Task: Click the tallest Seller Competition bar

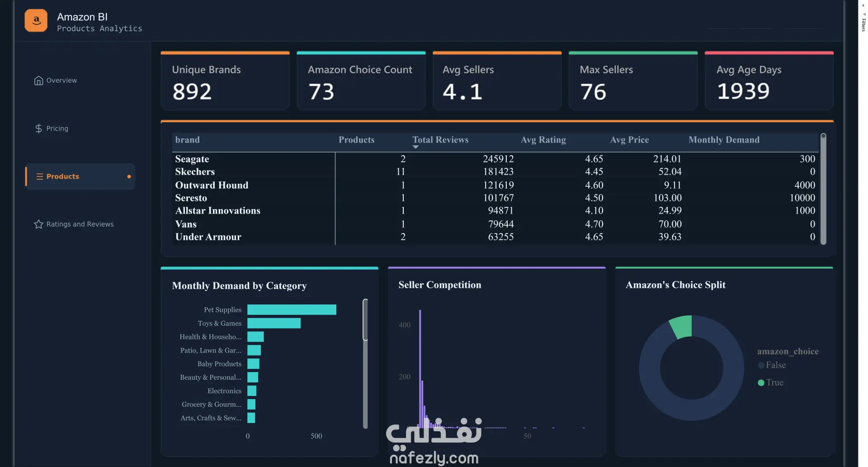Action: point(420,369)
